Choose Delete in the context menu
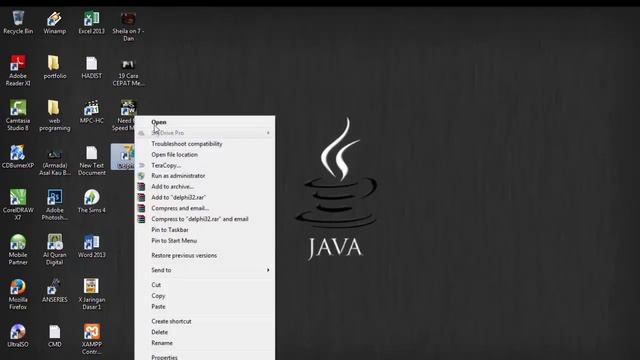This screenshot has height=360, width=640. click(205, 332)
